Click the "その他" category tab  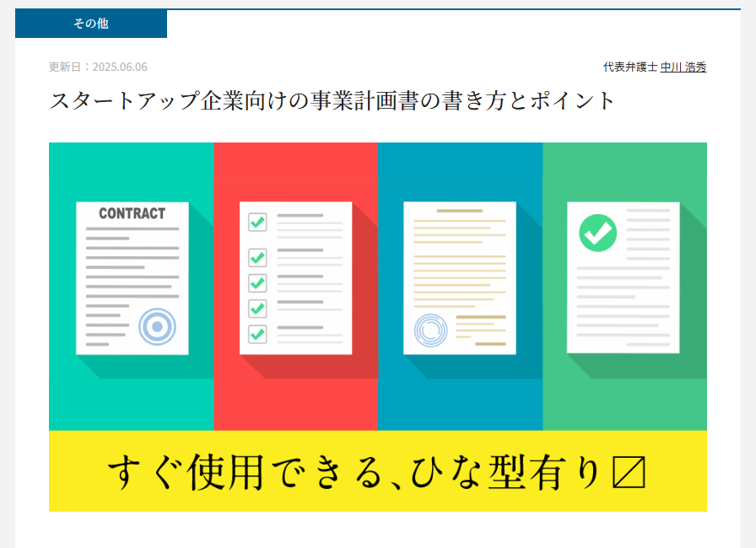90,24
